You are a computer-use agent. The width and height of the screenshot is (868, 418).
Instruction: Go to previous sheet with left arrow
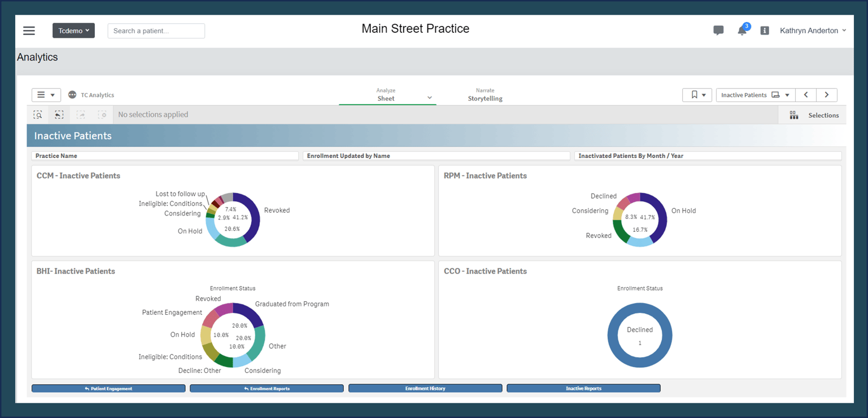click(806, 95)
